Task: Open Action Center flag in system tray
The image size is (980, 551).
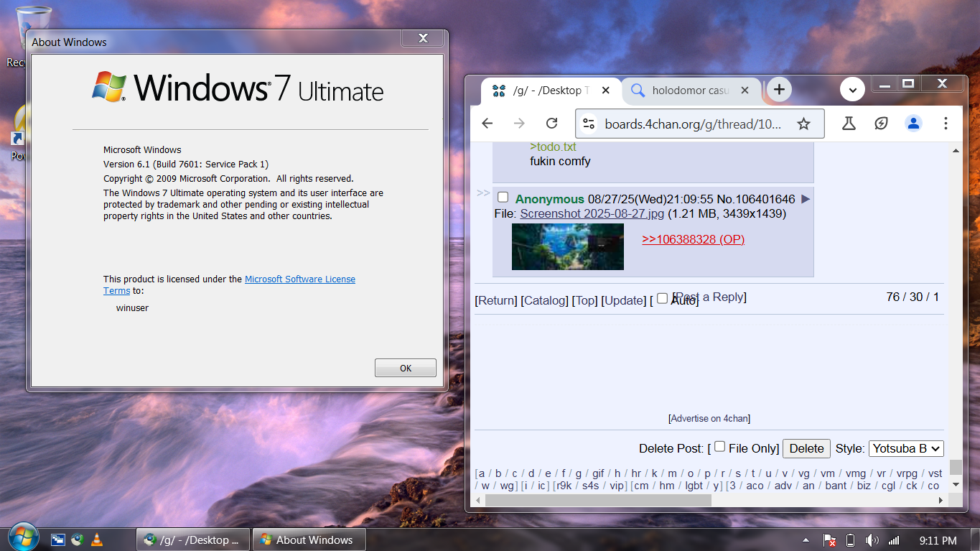Action: (x=829, y=540)
